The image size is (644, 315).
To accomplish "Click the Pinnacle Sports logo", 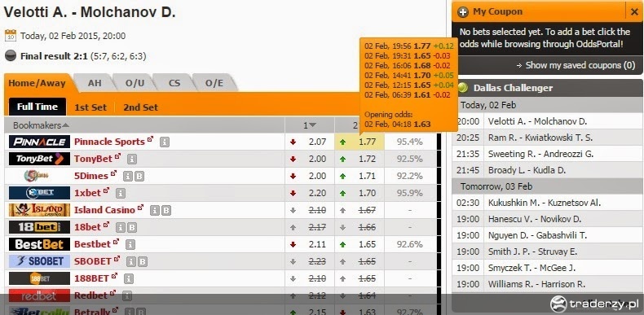I will 39,142.
